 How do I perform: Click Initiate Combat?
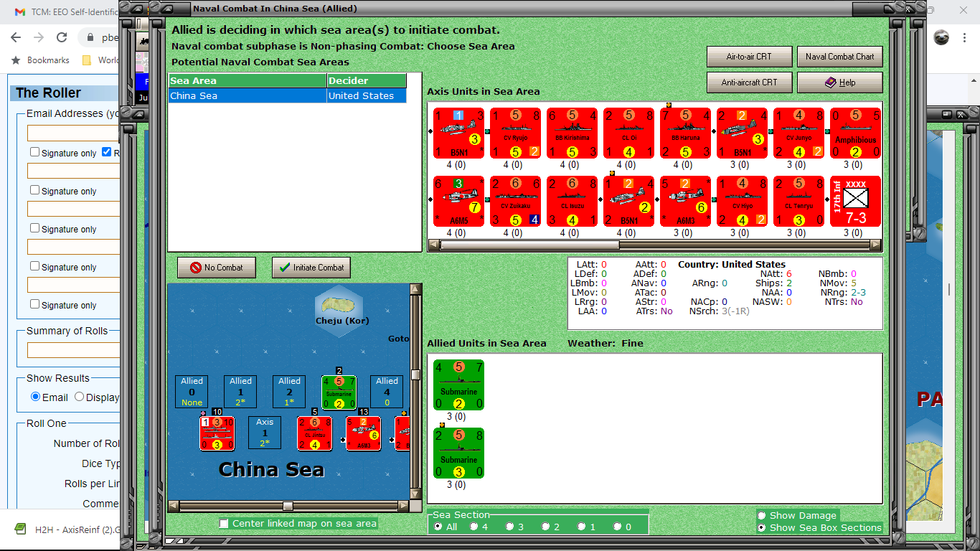(311, 268)
